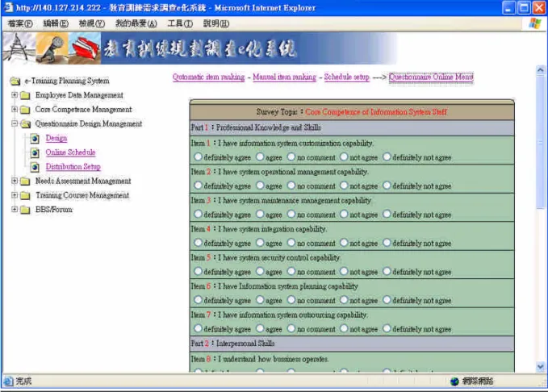Open the Design link in the tree
The image size is (548, 392).
(x=56, y=139)
